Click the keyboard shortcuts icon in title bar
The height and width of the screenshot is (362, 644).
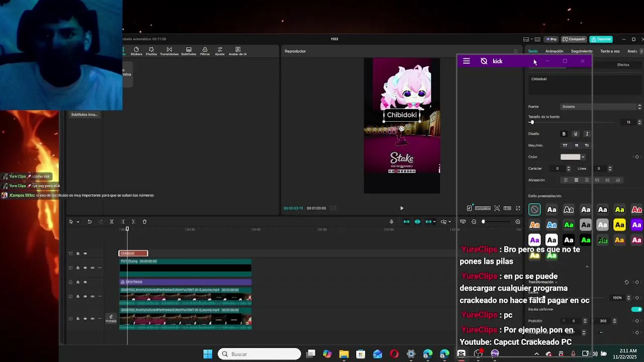(537, 39)
